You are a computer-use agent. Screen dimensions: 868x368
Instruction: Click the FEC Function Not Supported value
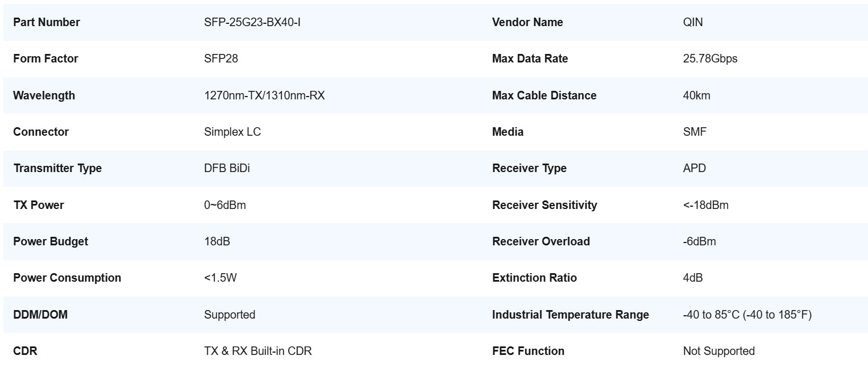click(719, 351)
